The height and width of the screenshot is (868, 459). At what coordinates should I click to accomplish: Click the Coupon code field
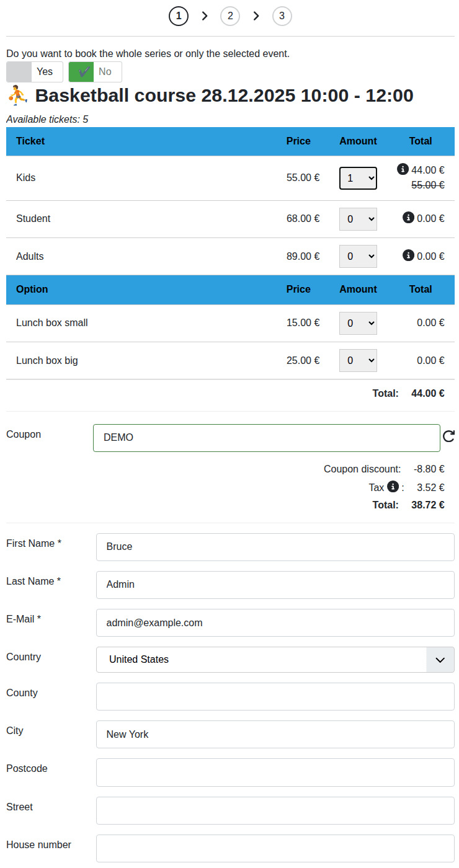266,438
